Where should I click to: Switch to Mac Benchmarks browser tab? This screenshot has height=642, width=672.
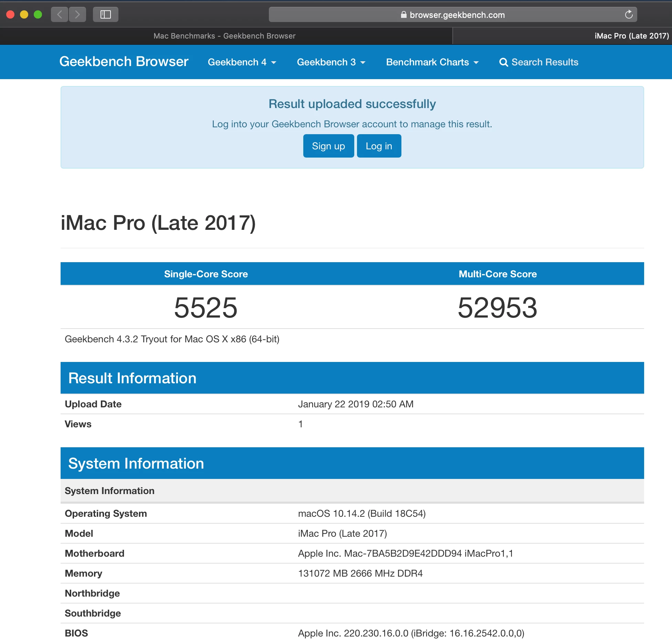(x=224, y=36)
